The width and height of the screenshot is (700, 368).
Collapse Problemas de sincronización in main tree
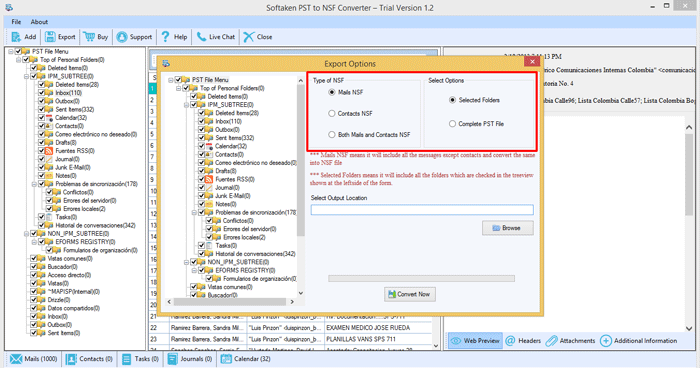34,184
